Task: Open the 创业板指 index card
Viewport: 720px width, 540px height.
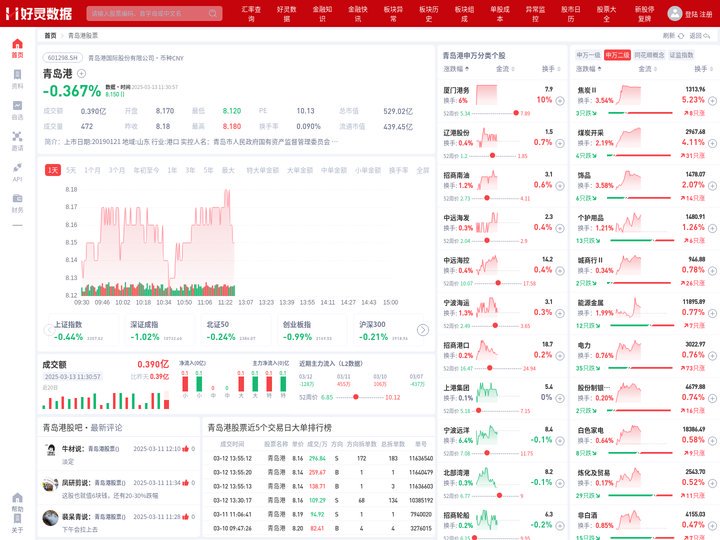Action: 310,331
